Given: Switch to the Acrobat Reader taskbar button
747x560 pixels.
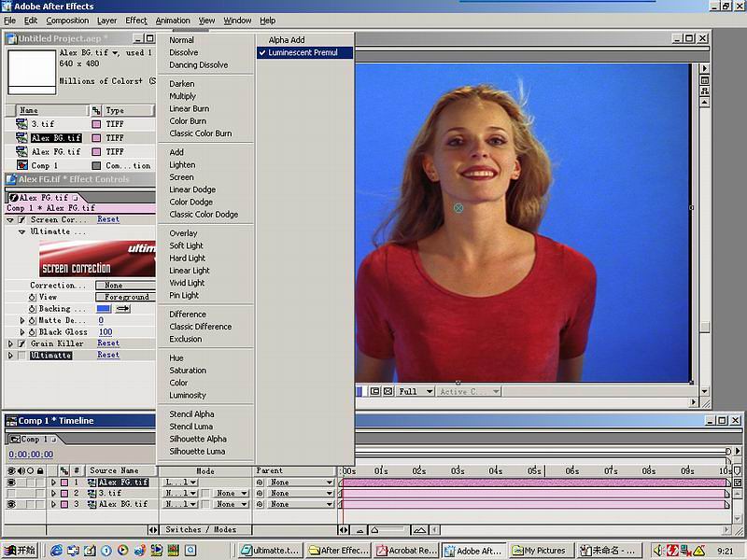Looking at the screenshot, I should click(406, 551).
